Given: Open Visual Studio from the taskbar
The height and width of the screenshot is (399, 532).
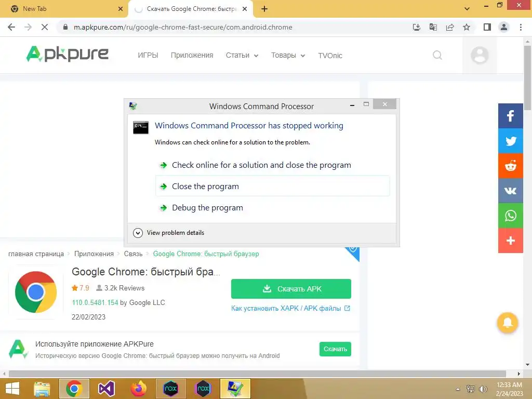Looking at the screenshot, I should 106,389.
